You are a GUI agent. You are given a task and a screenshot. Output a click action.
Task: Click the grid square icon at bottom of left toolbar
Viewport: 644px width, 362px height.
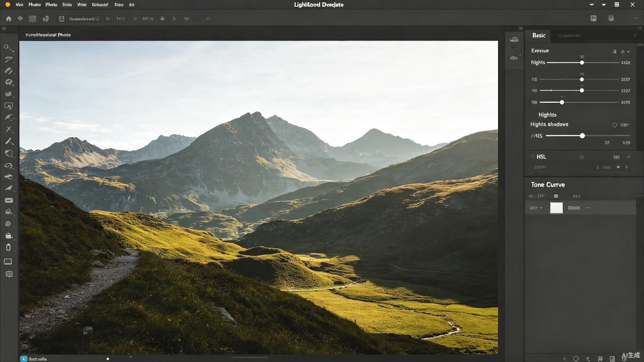[x=9, y=274]
